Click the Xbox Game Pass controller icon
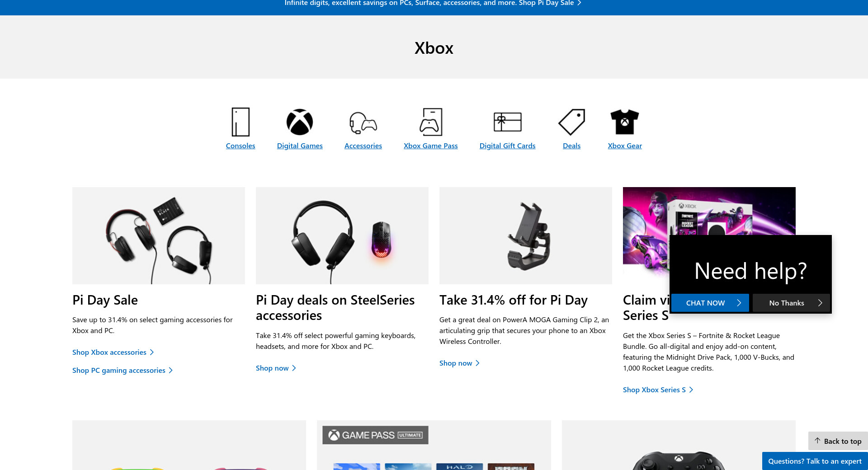Viewport: 868px width, 470px height. tap(431, 122)
